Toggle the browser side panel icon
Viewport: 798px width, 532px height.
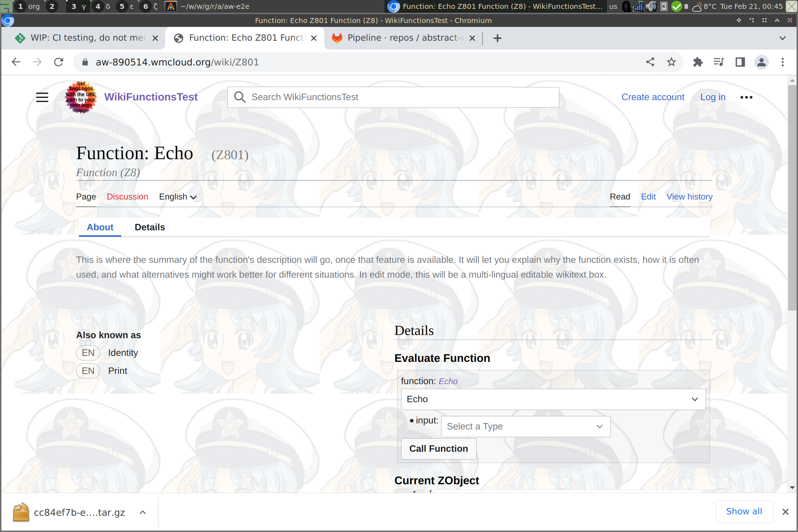coord(740,62)
